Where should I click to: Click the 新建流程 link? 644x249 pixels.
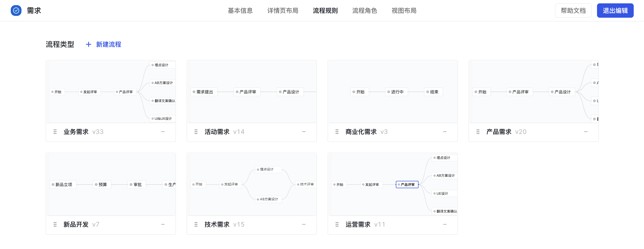click(109, 45)
